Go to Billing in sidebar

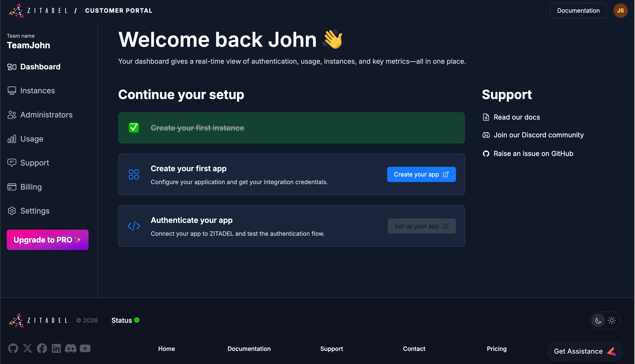point(31,187)
